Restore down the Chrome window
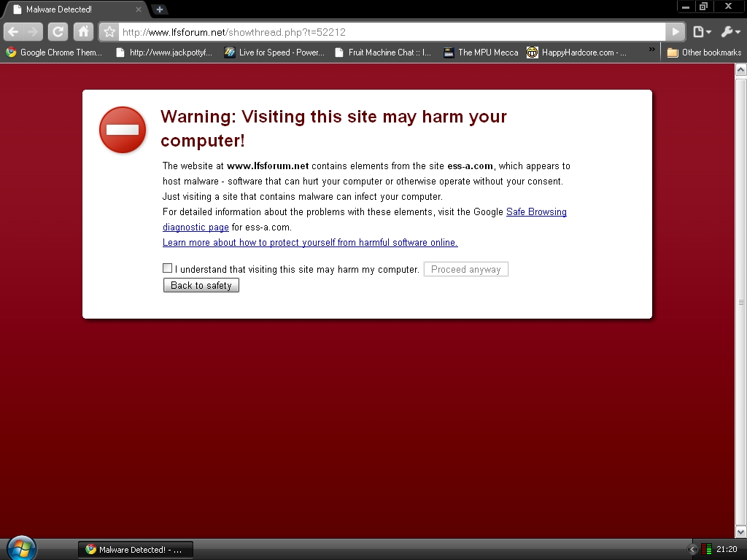 (703, 7)
